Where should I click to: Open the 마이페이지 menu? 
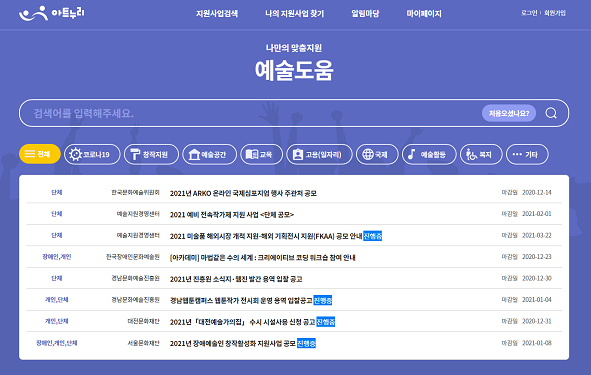[x=424, y=14]
